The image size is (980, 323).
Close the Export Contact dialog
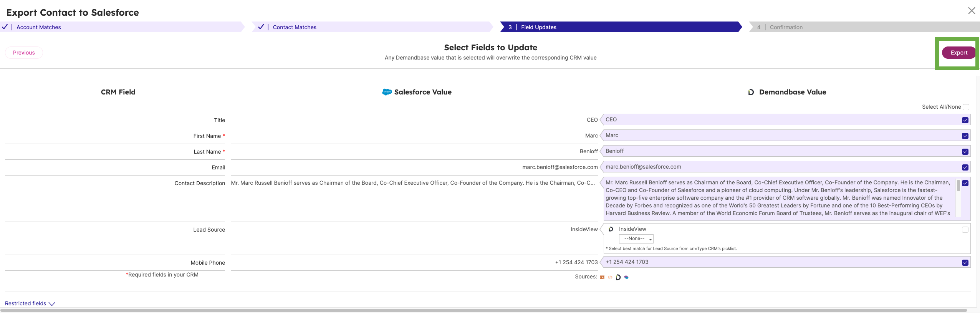pos(971,11)
